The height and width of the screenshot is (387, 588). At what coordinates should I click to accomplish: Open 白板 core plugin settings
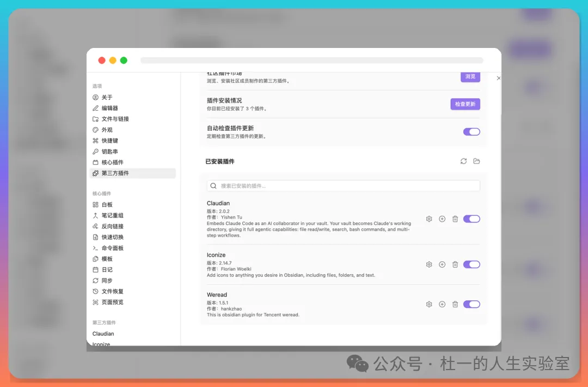[133, 204]
